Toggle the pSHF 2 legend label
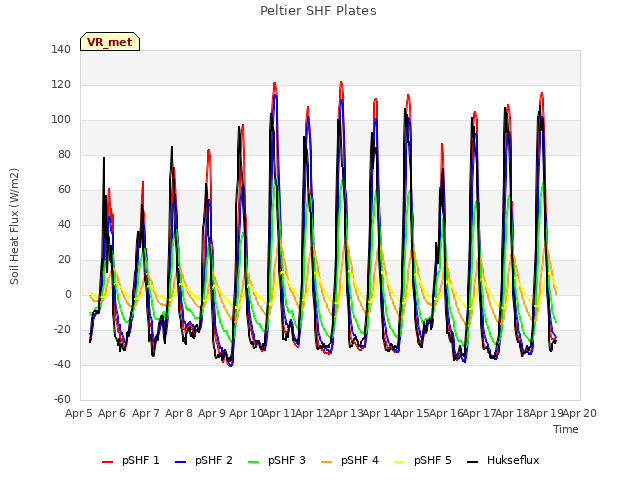 click(x=214, y=460)
